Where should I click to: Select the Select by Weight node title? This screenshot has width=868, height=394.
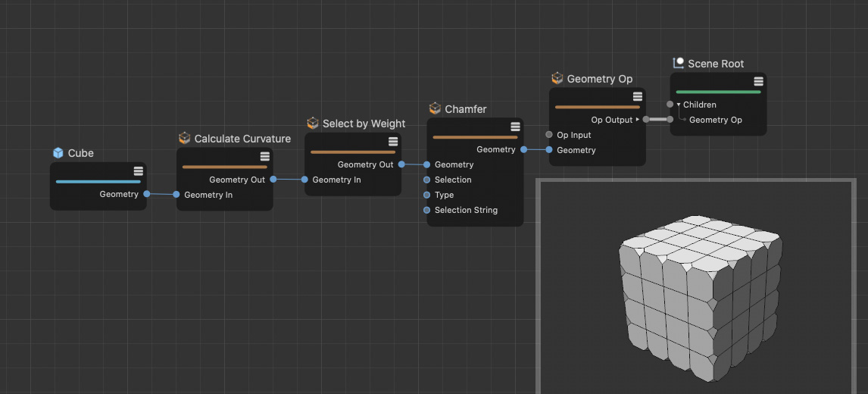coord(364,124)
